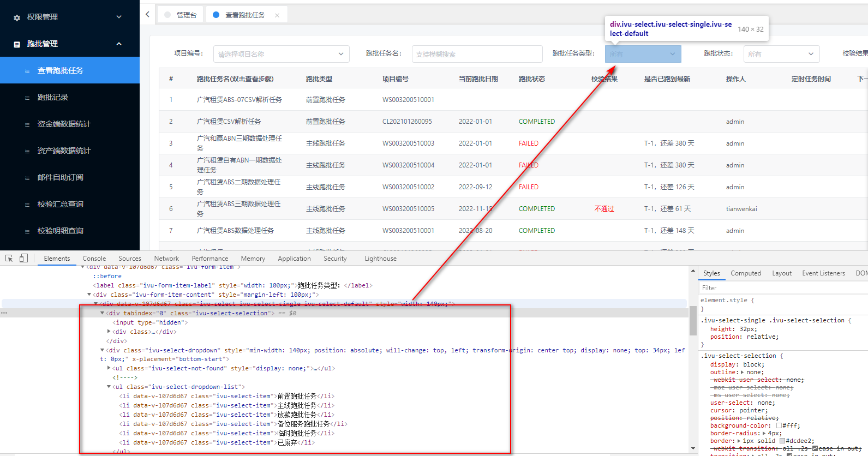Click the list icon next to 资产端数据统计
The width and height of the screenshot is (868, 456).
coord(27,151)
